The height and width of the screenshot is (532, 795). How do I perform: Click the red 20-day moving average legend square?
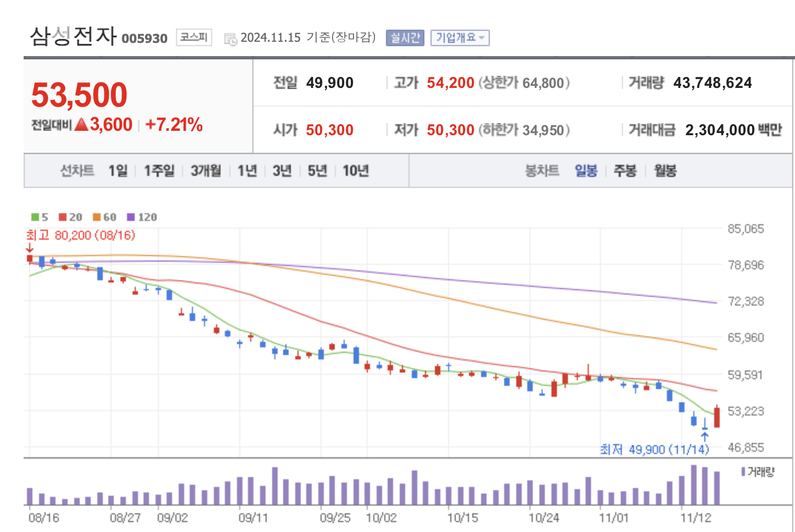tap(63, 217)
